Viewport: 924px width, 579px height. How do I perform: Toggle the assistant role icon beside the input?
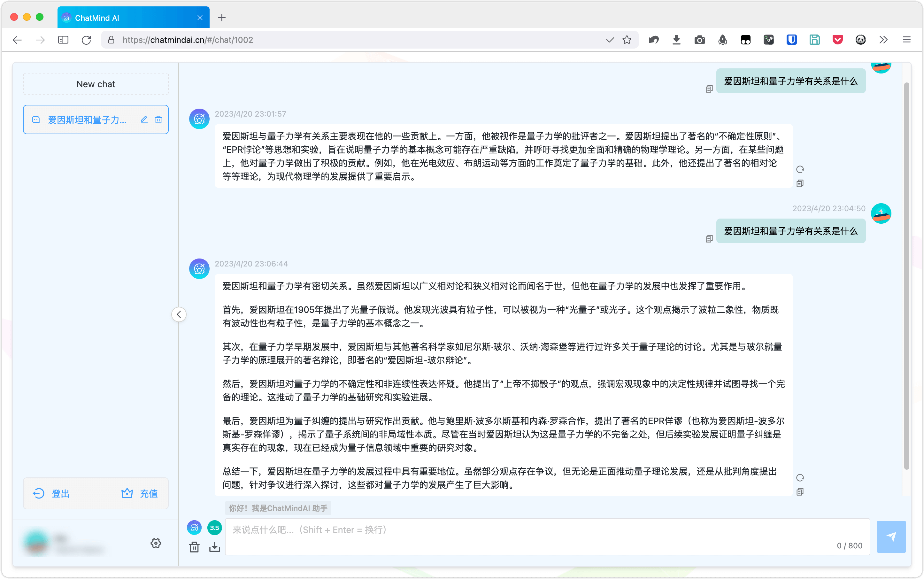tap(194, 527)
